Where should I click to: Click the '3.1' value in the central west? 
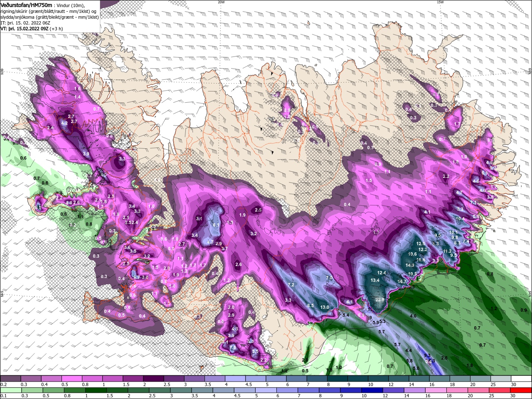point(199,219)
